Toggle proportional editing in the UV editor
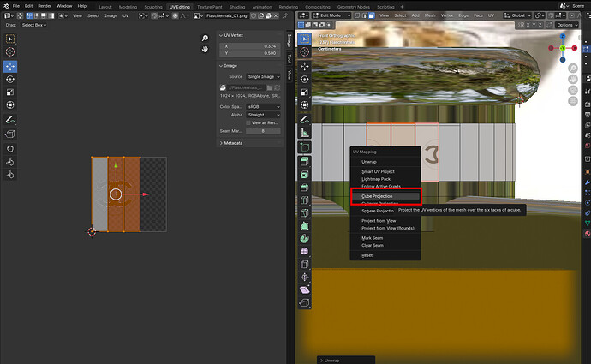The image size is (591, 364). click(176, 15)
